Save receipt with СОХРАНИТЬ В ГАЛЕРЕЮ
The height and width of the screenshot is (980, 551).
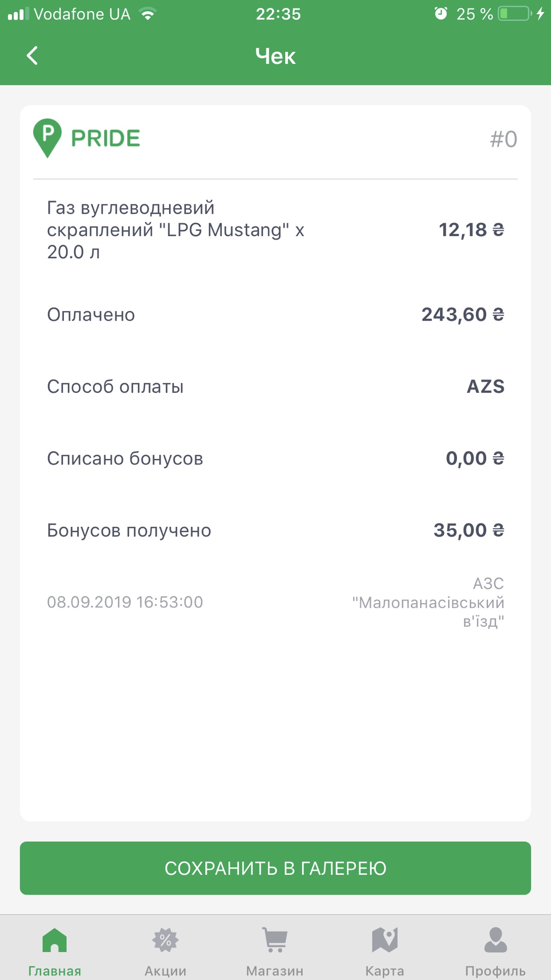(275, 868)
